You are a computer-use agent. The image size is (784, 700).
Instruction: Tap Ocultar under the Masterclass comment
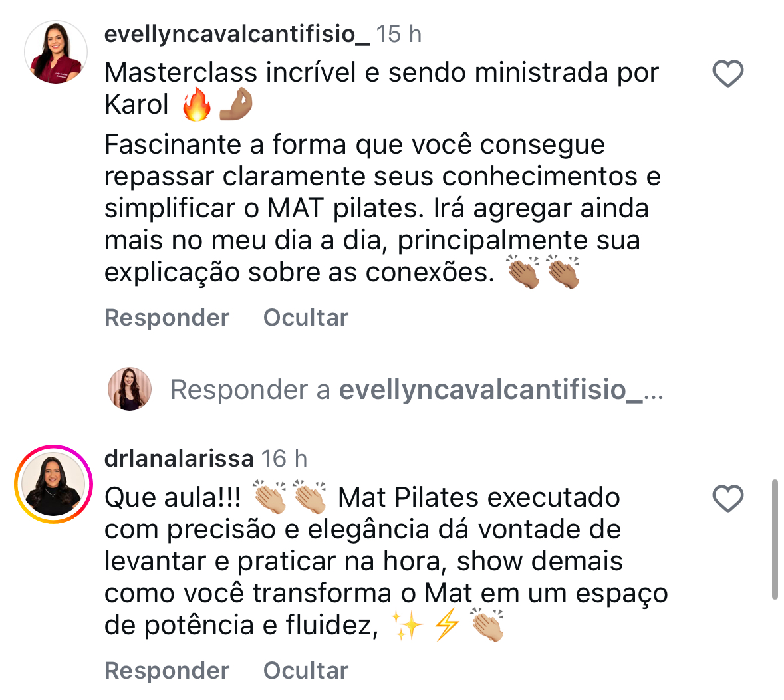tap(306, 318)
